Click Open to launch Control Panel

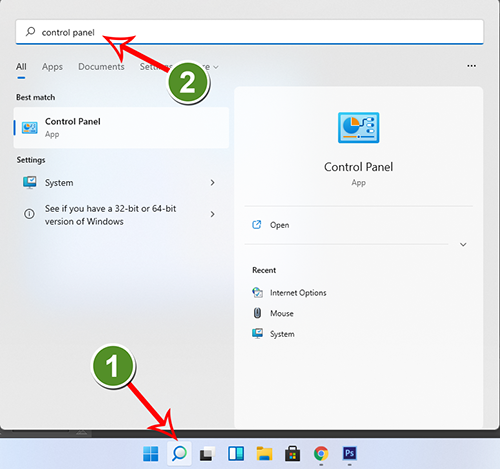point(279,225)
